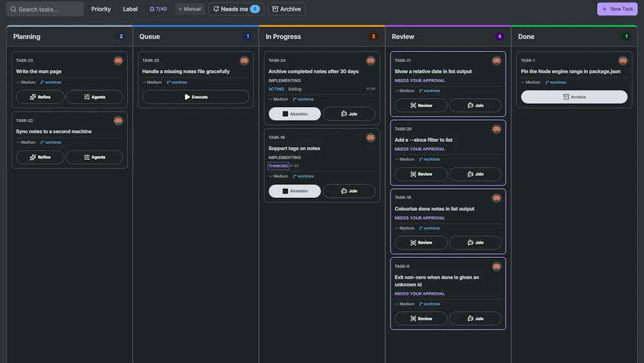Click NEEDS YOUR APPROVAL on TASK-20
The width and height of the screenshot is (644, 363).
tap(420, 149)
